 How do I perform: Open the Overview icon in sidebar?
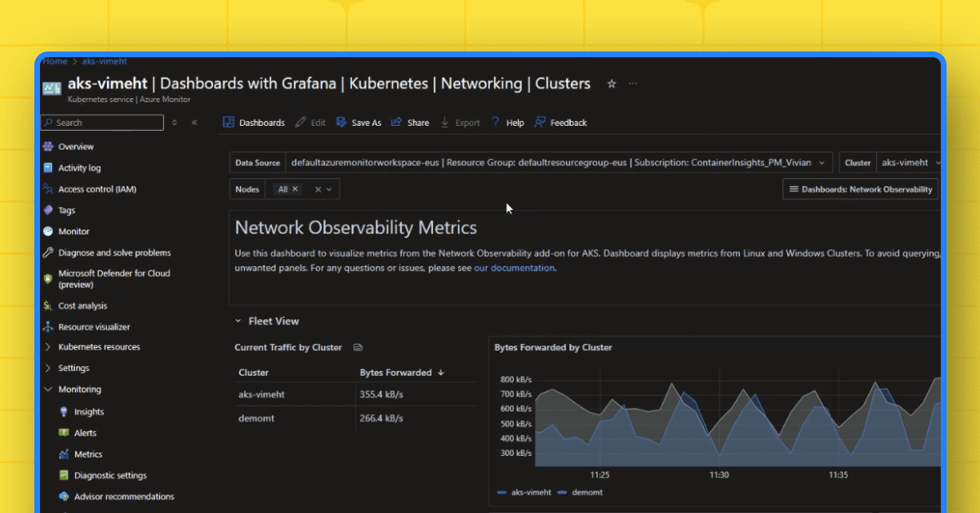[x=48, y=147]
